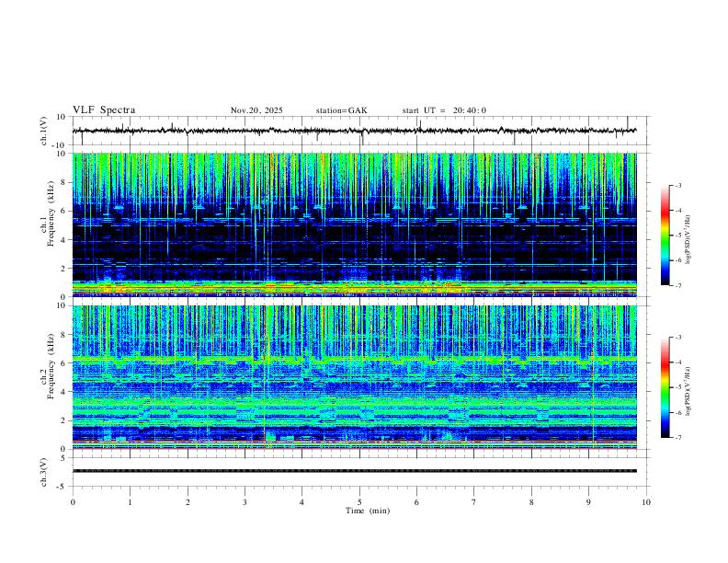Click time axis tick label "0"

tap(73, 502)
